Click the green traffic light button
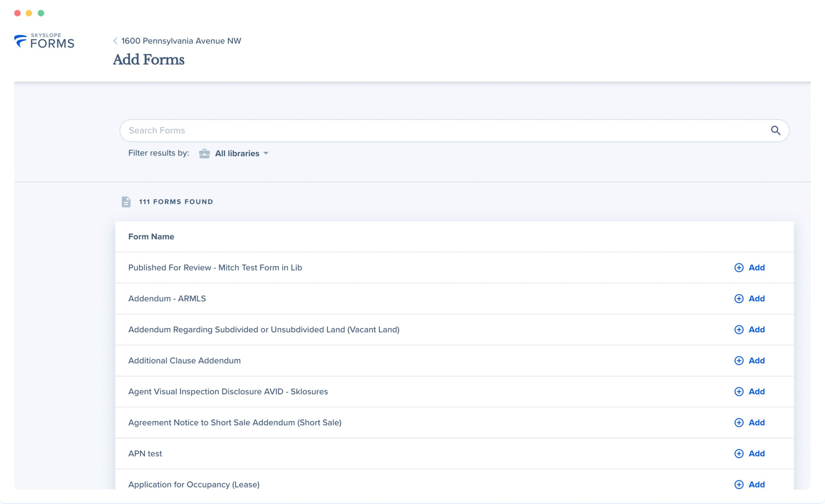The image size is (825, 504). 41,13
